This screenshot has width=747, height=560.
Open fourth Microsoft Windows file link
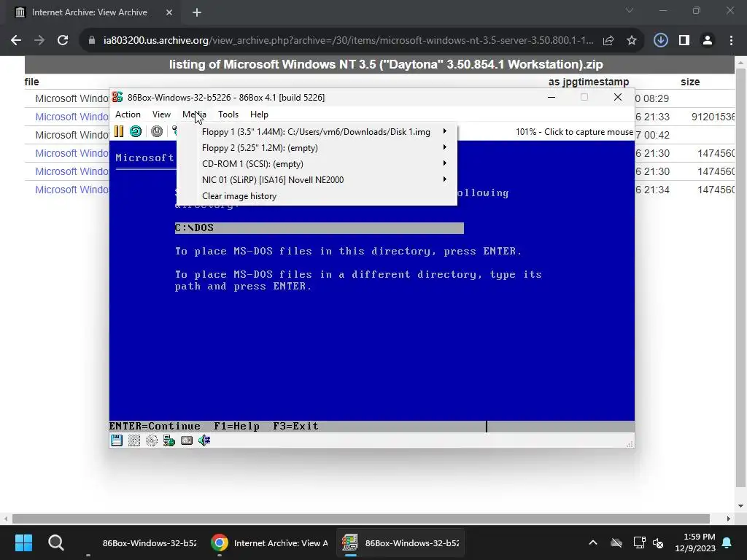pos(72,153)
